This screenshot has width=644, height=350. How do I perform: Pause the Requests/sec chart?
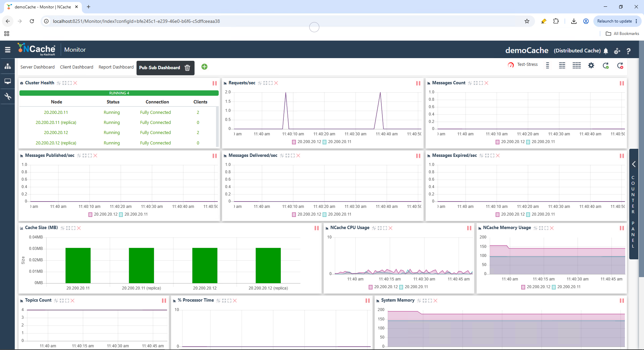(x=418, y=83)
